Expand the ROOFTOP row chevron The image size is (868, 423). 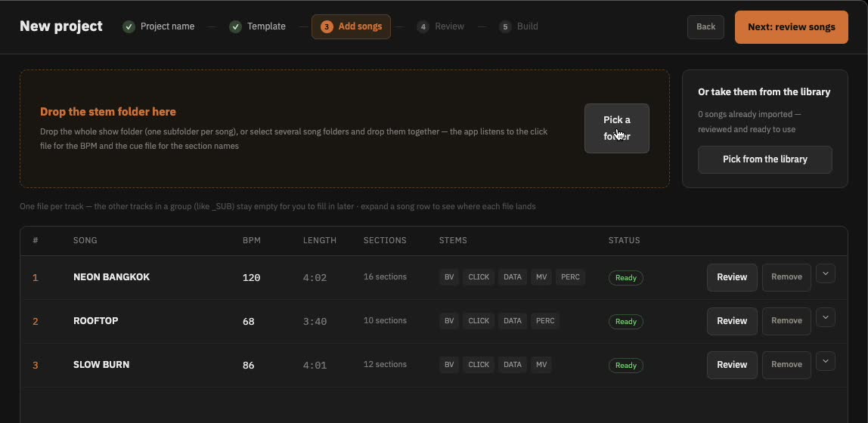coord(826,316)
